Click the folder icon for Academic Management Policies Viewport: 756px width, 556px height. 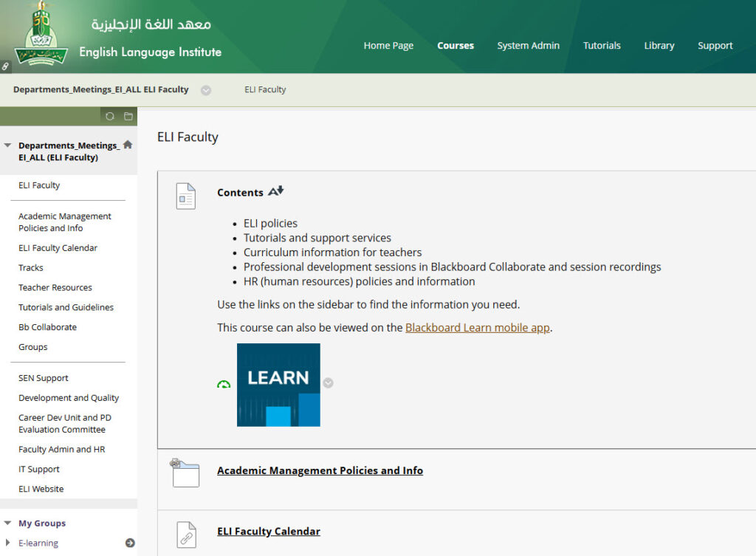pyautogui.click(x=185, y=473)
